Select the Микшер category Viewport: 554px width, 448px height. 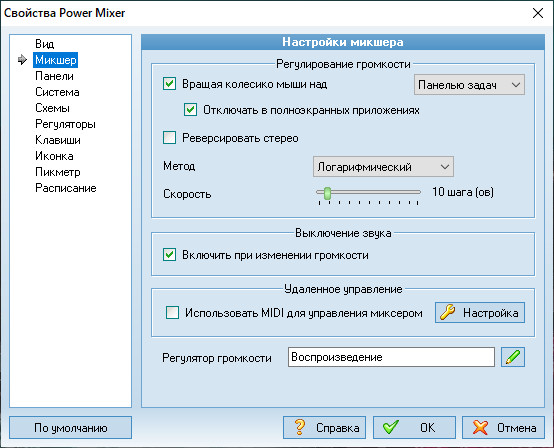click(55, 60)
